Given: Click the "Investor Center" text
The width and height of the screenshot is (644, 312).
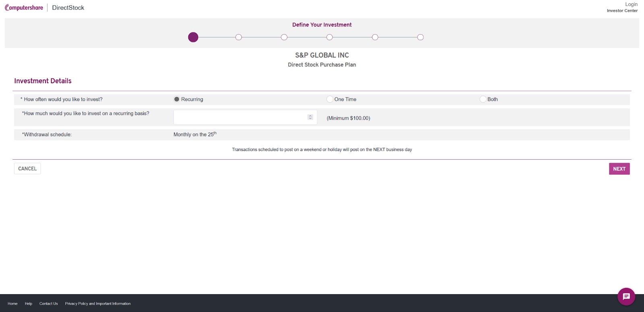Looking at the screenshot, I should click(x=622, y=11).
